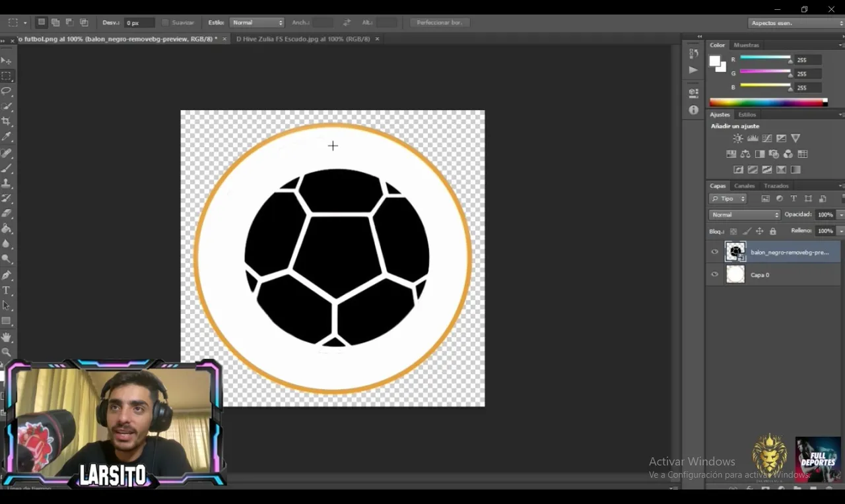Image resolution: width=845 pixels, height=504 pixels.
Task: Add an Exposure adjustment
Action: [782, 139]
